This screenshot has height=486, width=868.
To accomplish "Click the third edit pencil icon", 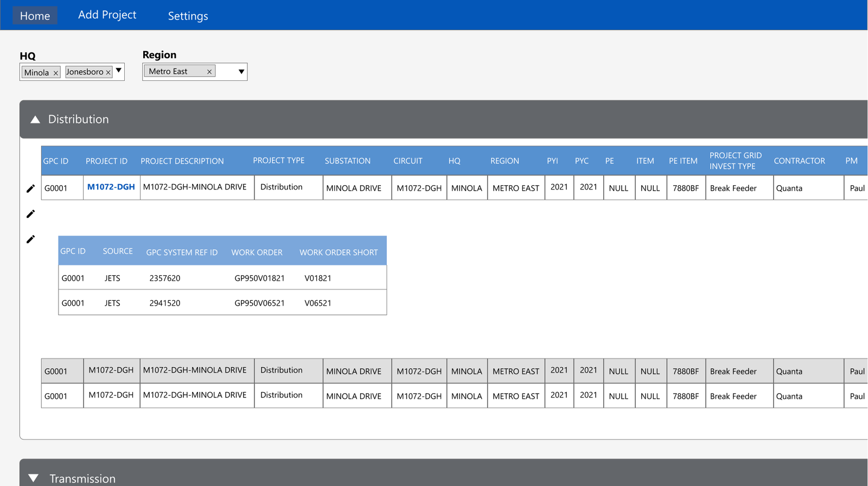I will 31,239.
